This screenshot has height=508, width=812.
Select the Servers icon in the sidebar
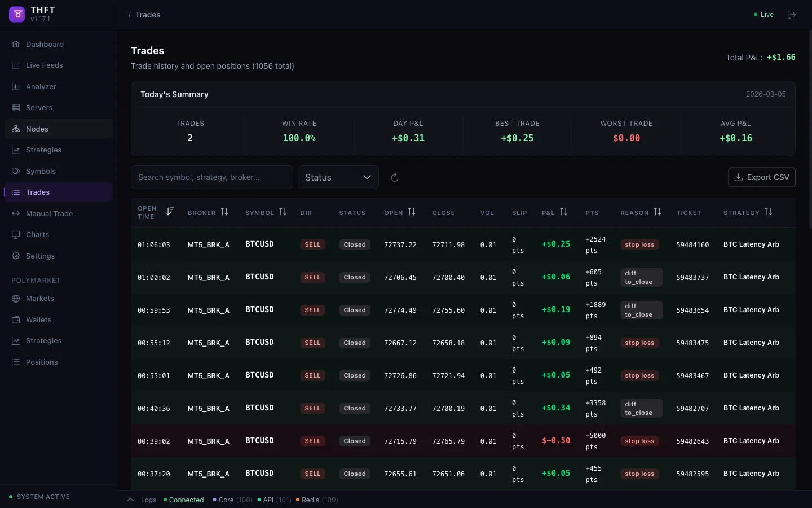point(16,108)
